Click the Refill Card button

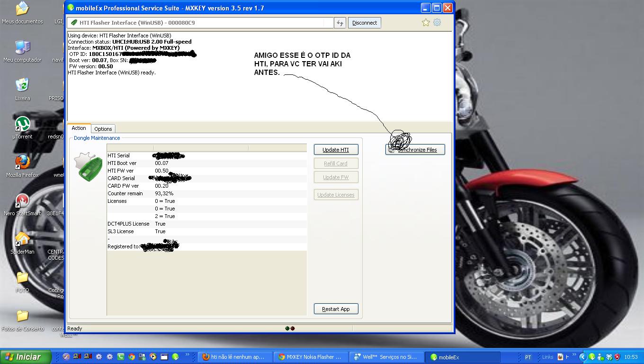click(336, 163)
